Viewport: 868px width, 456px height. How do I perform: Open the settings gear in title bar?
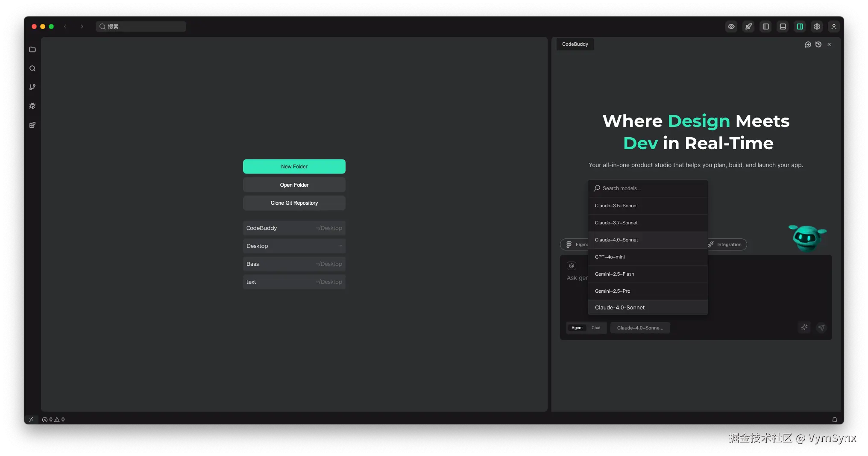click(x=817, y=26)
